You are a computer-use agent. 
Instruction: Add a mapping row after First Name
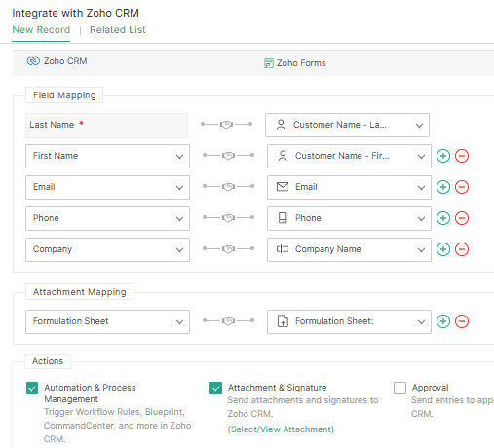tap(443, 156)
